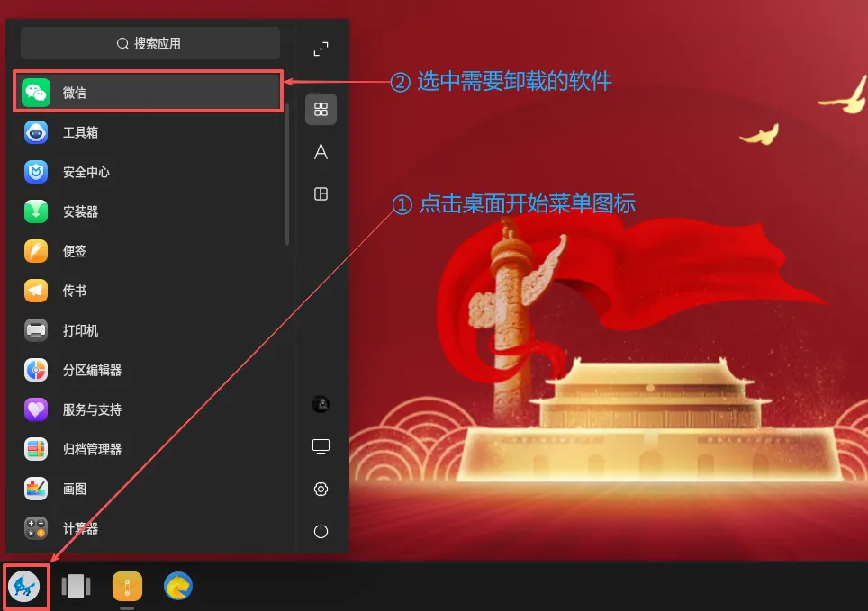Switch to all apps grid view
Image resolution: width=868 pixels, height=611 pixels.
[x=321, y=109]
